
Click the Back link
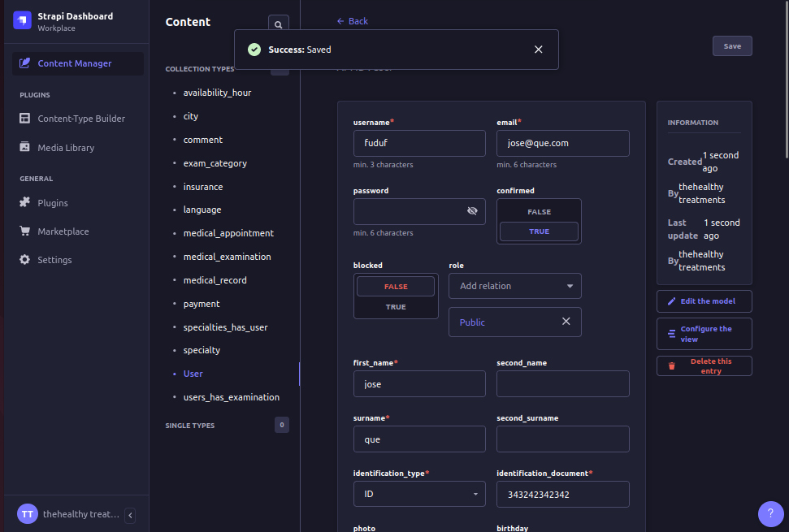352,20
